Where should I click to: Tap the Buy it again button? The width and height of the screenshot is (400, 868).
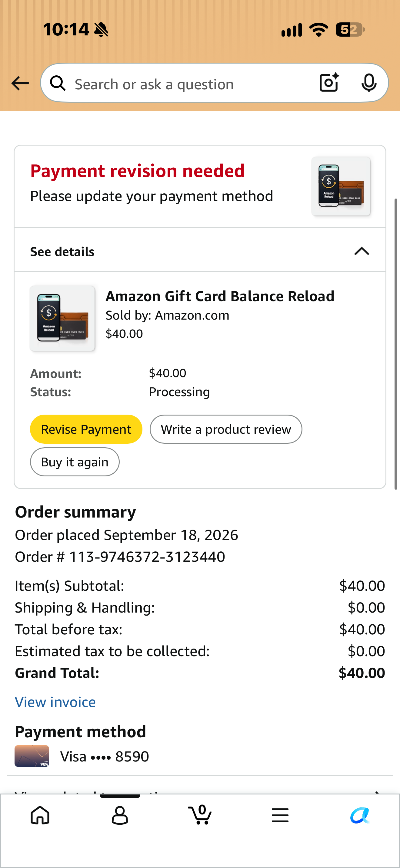click(75, 462)
